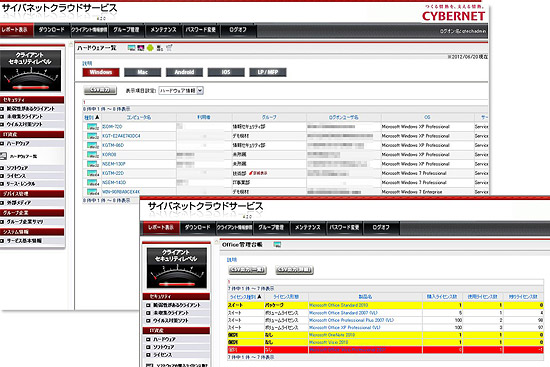
Task: Open グループ企業サマリ in hardware window sidebar
Action: click(x=25, y=222)
